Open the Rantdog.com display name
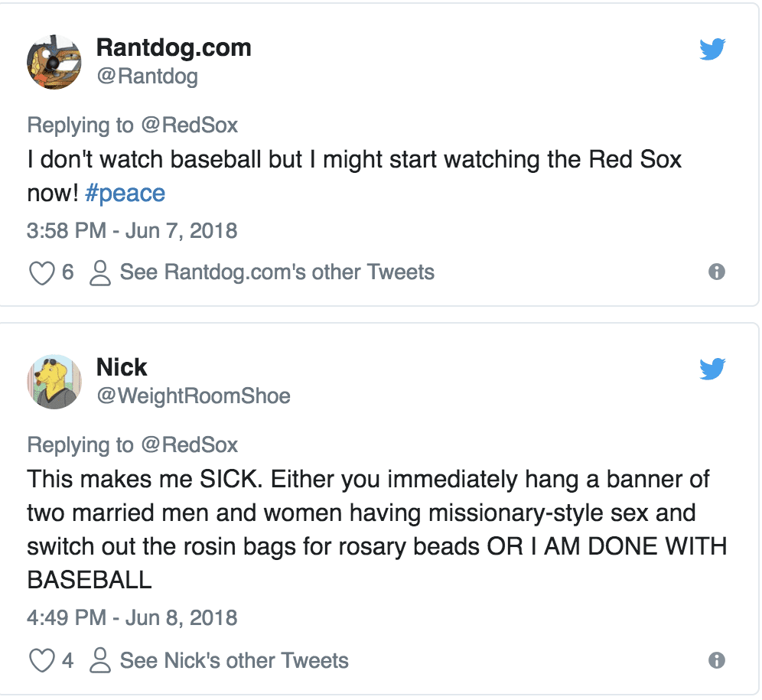 174,47
